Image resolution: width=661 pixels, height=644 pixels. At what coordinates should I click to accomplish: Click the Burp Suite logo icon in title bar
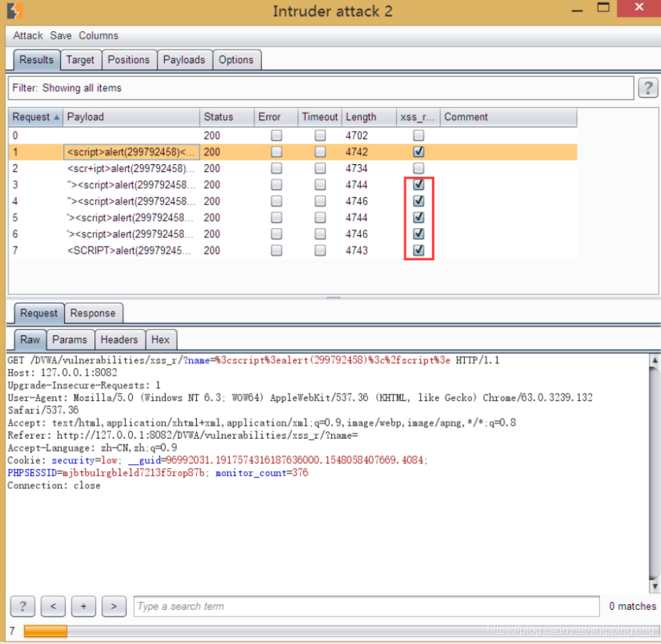(15, 11)
